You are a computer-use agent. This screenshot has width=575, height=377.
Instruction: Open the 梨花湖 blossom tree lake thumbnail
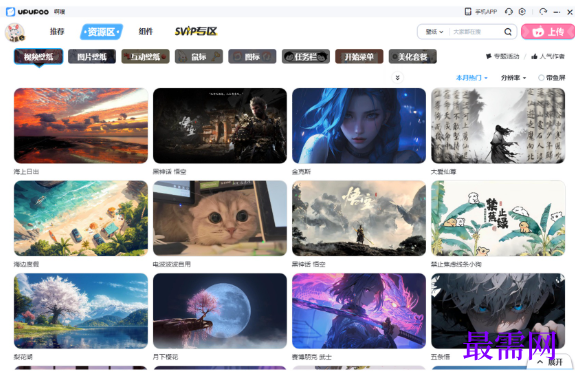81,311
